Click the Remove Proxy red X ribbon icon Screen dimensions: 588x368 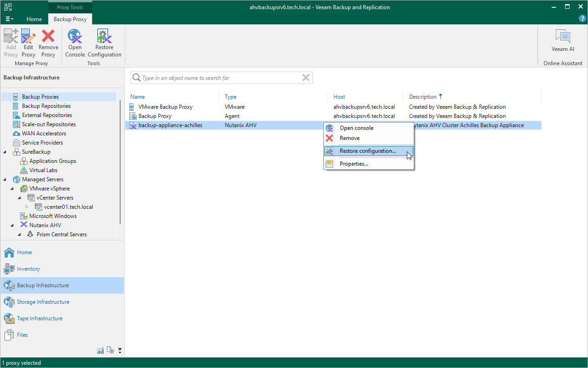tap(48, 37)
